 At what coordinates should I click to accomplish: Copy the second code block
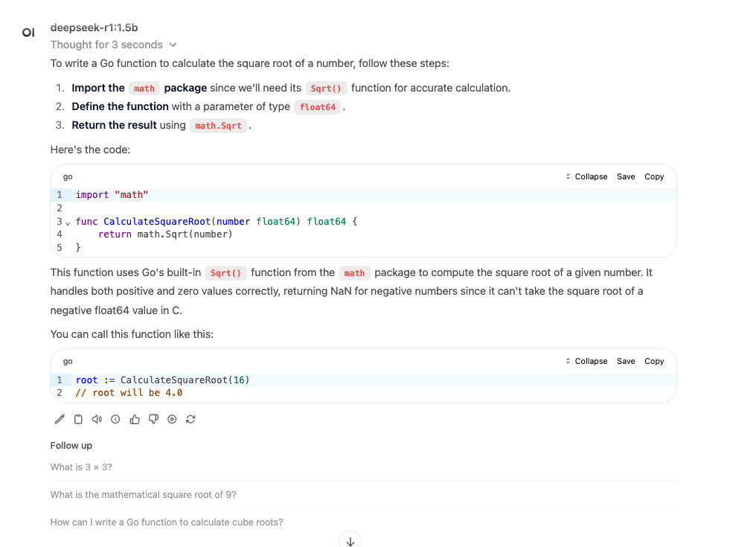click(x=654, y=361)
